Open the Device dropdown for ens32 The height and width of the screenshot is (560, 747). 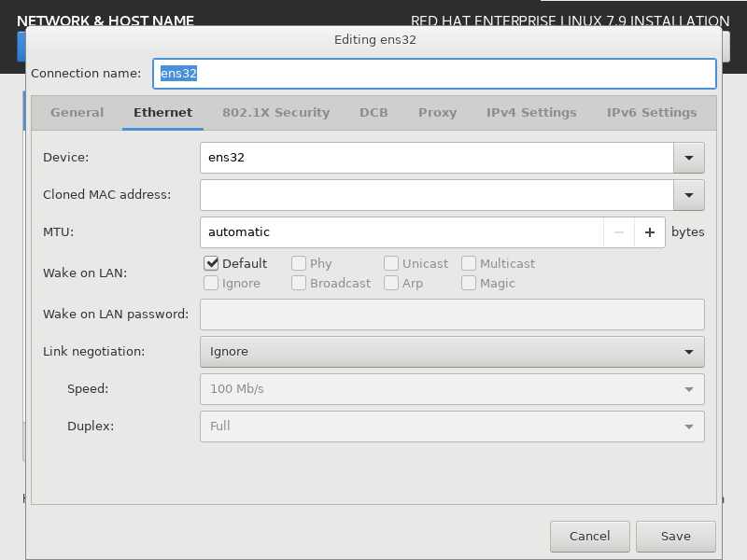click(x=689, y=158)
